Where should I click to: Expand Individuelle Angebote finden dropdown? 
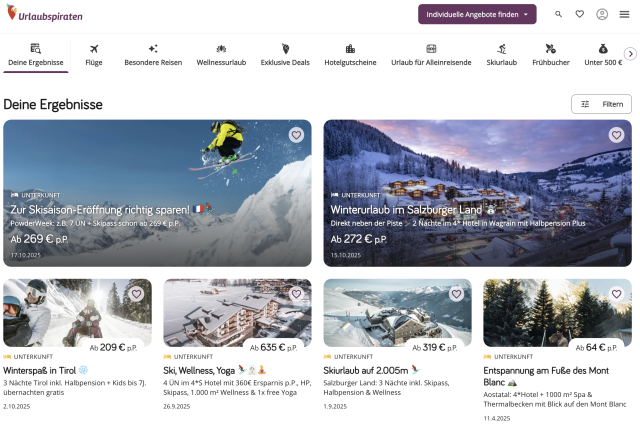(477, 14)
